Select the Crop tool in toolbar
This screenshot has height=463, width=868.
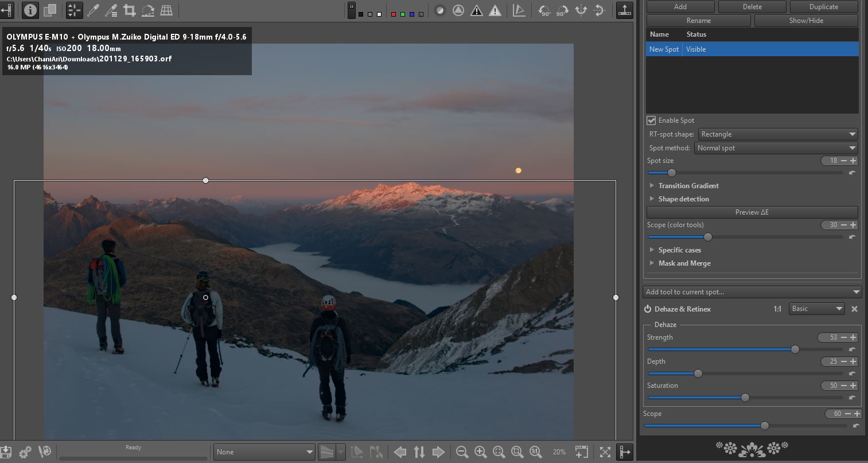tap(130, 10)
